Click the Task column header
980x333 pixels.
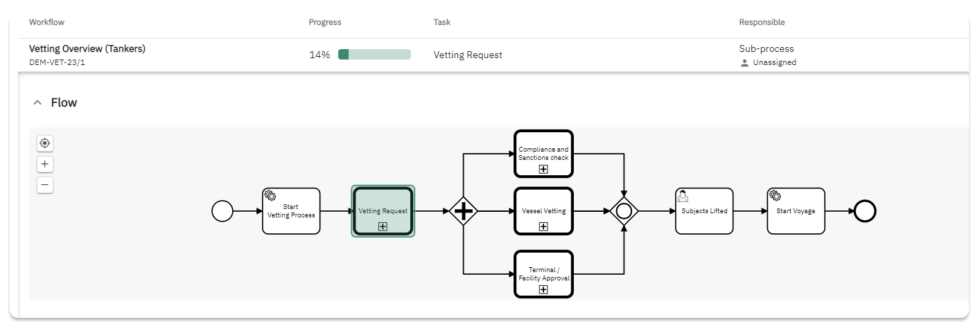[442, 22]
